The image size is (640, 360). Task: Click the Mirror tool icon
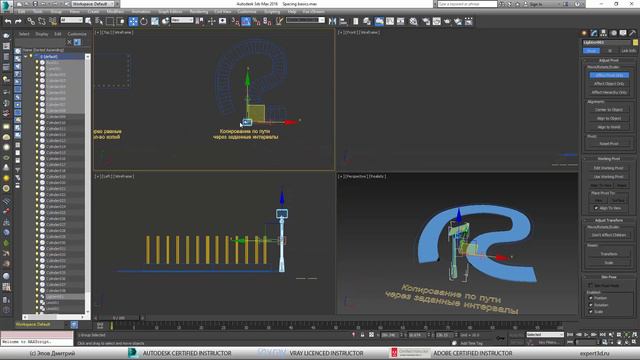(x=332, y=21)
